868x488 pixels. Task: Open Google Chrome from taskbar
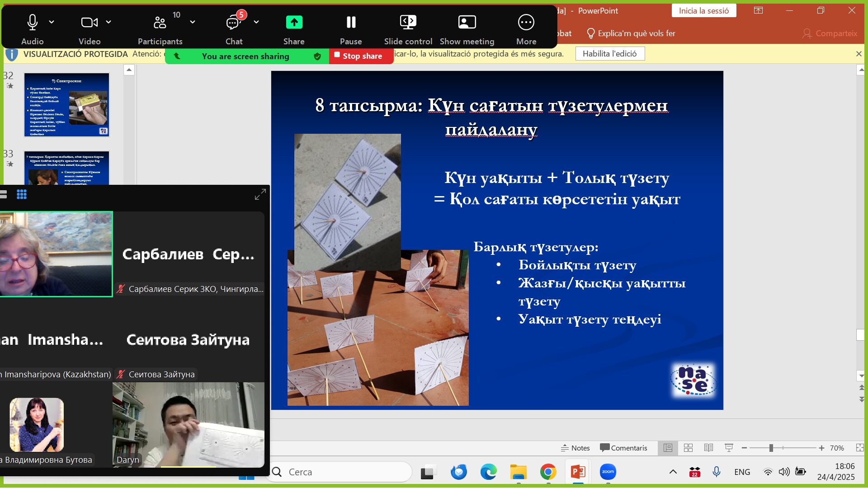coord(548,472)
